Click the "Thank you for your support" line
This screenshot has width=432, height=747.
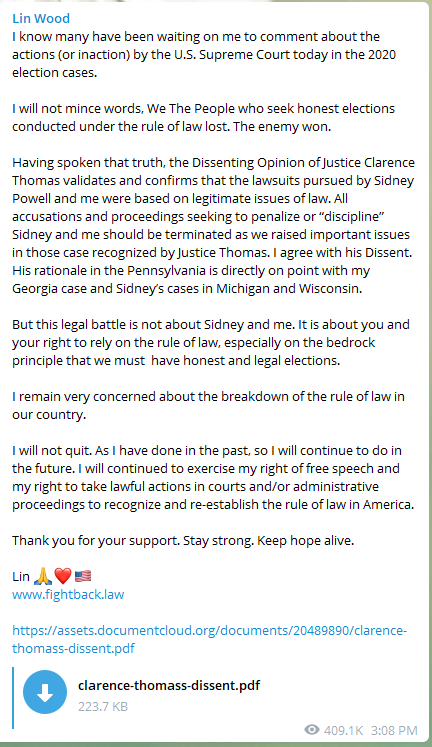click(x=183, y=541)
